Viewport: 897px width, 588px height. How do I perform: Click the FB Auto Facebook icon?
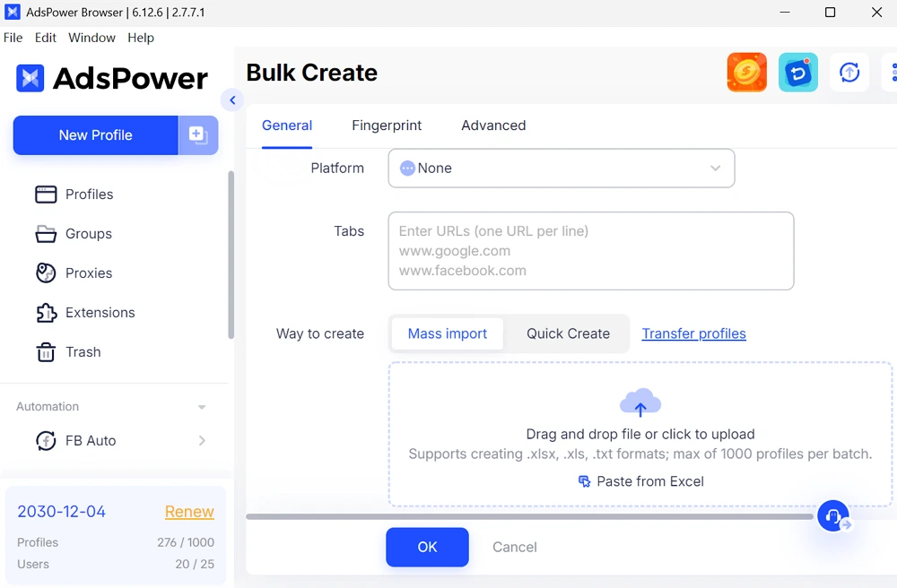[46, 441]
